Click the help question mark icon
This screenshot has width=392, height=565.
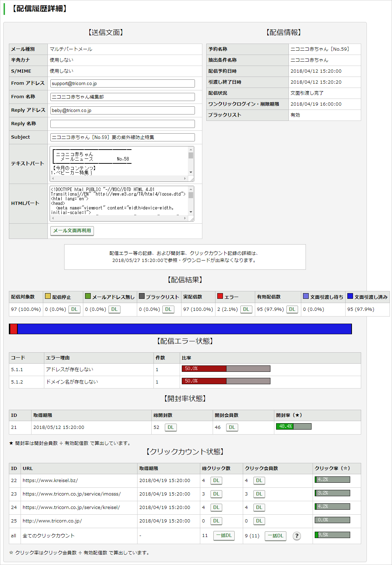pyautogui.click(x=297, y=536)
